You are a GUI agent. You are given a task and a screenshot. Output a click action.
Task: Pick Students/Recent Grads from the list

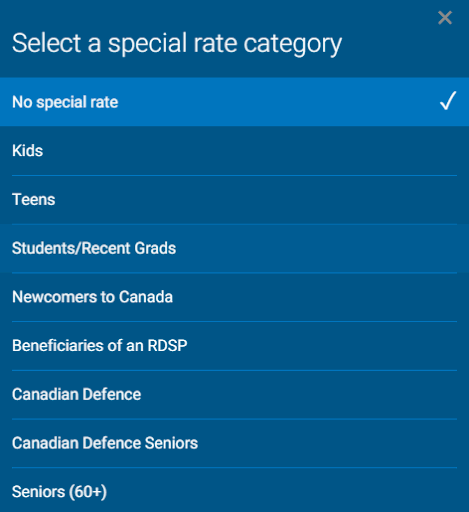click(234, 248)
